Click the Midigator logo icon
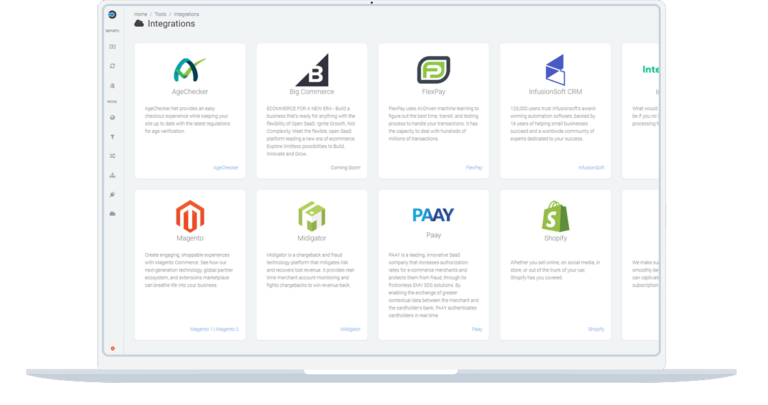 click(311, 215)
